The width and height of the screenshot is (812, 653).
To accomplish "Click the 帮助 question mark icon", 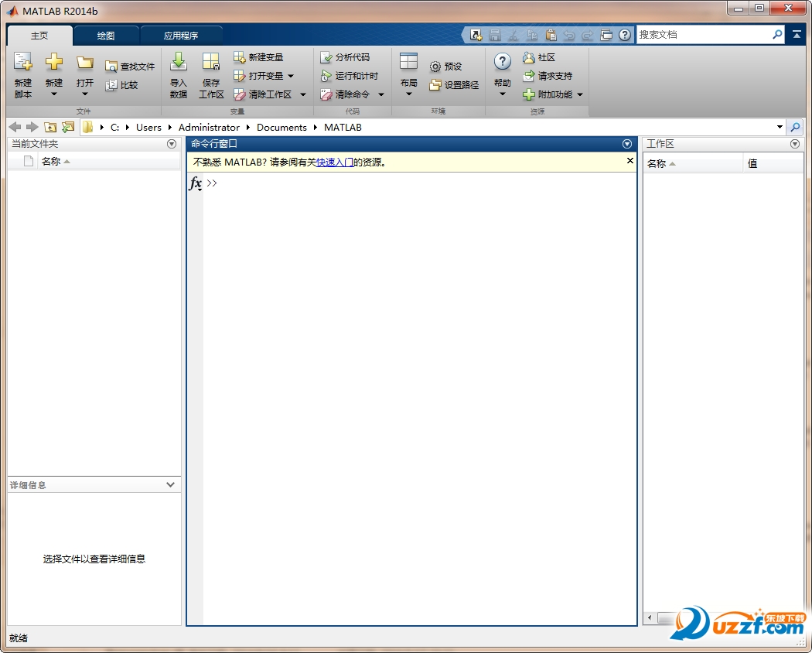I will [503, 62].
